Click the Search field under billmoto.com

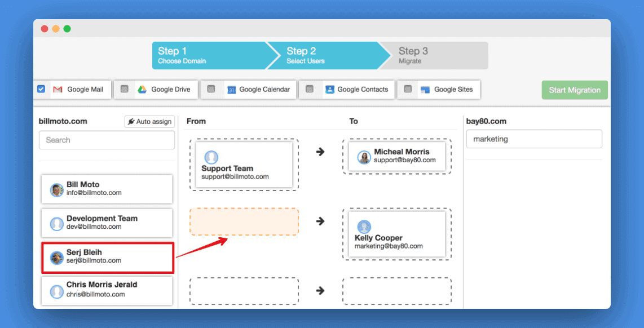coord(107,140)
